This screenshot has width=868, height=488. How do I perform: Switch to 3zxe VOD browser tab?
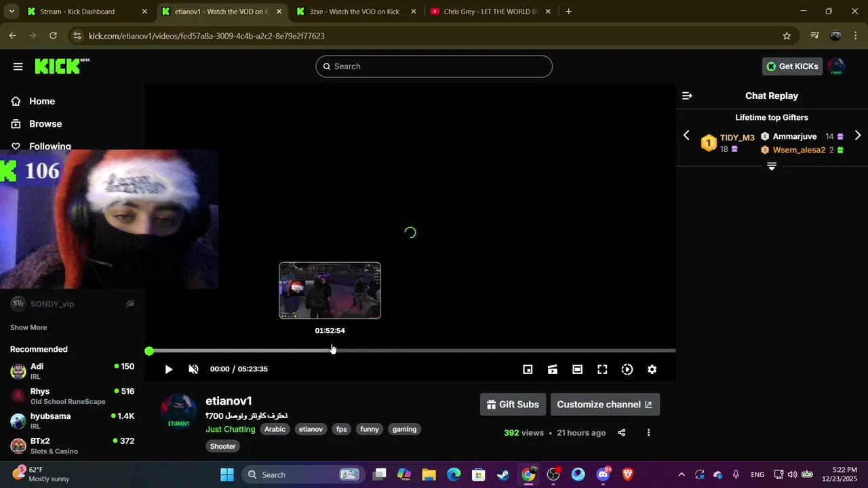click(x=356, y=12)
